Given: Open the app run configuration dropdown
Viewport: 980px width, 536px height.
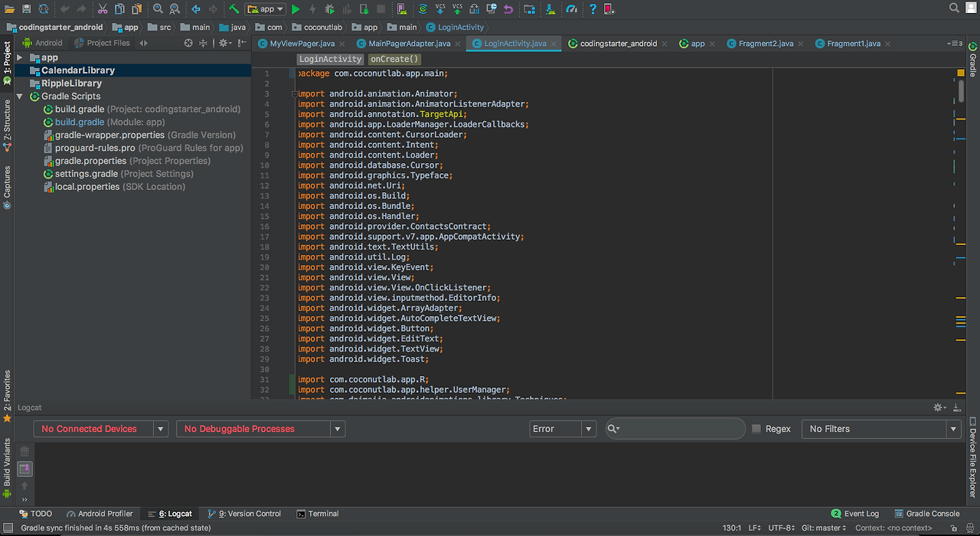Looking at the screenshot, I should point(265,9).
